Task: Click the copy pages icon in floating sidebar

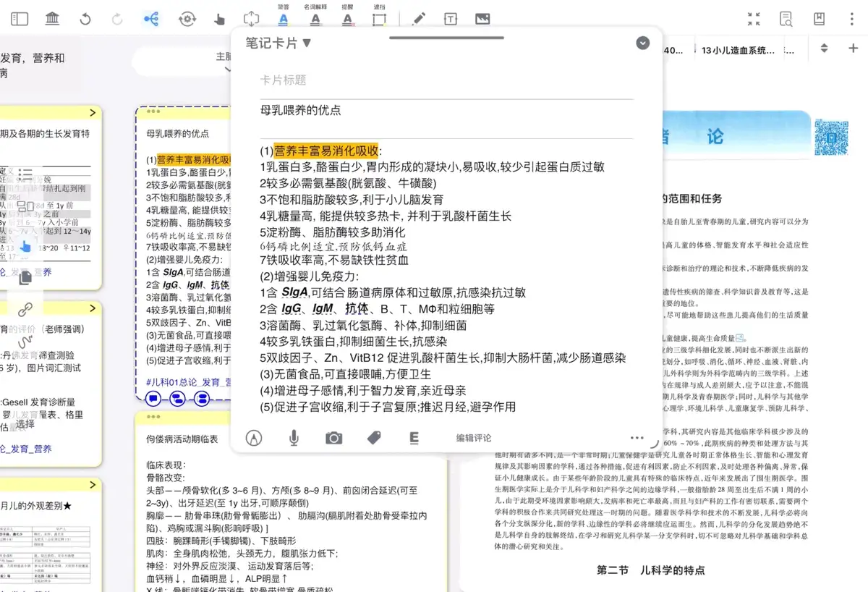Action: 25,277
